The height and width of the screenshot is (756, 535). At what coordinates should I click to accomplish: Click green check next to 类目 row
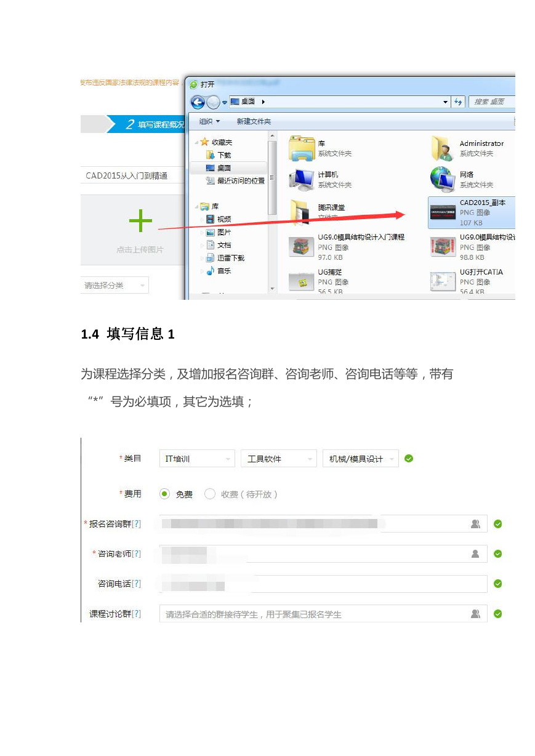click(409, 459)
